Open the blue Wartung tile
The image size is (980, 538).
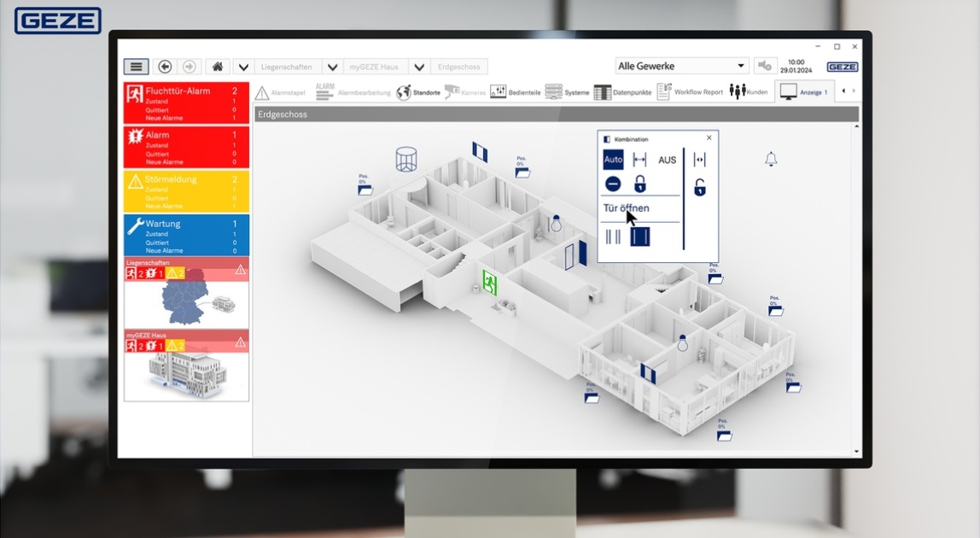pos(186,235)
